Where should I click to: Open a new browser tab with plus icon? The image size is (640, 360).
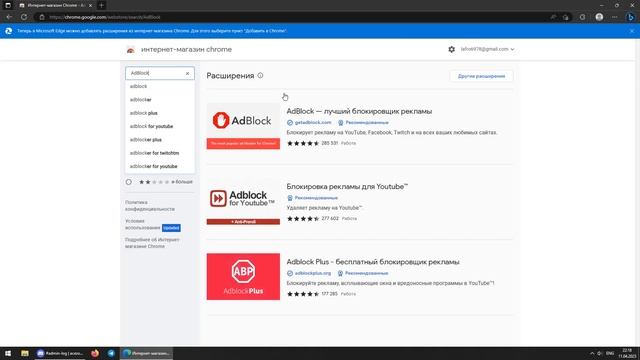click(102, 5)
